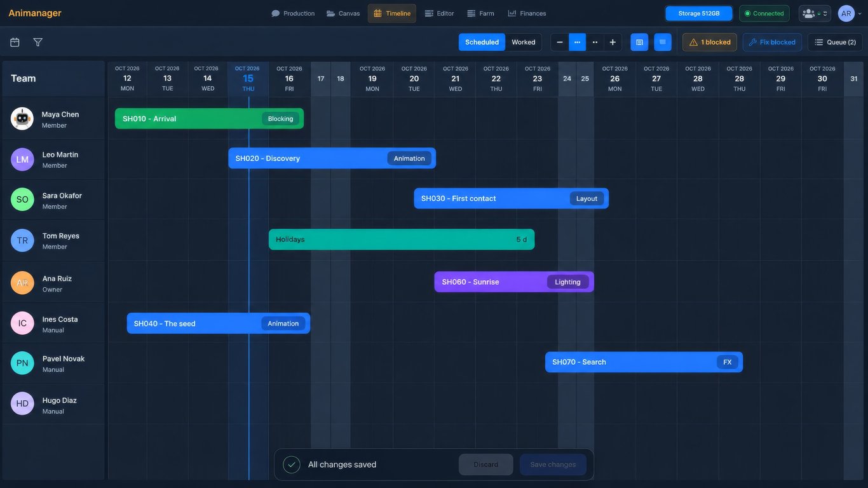The width and height of the screenshot is (868, 488).
Task: Click Sara Okafor's SO avatar
Action: pos(22,200)
